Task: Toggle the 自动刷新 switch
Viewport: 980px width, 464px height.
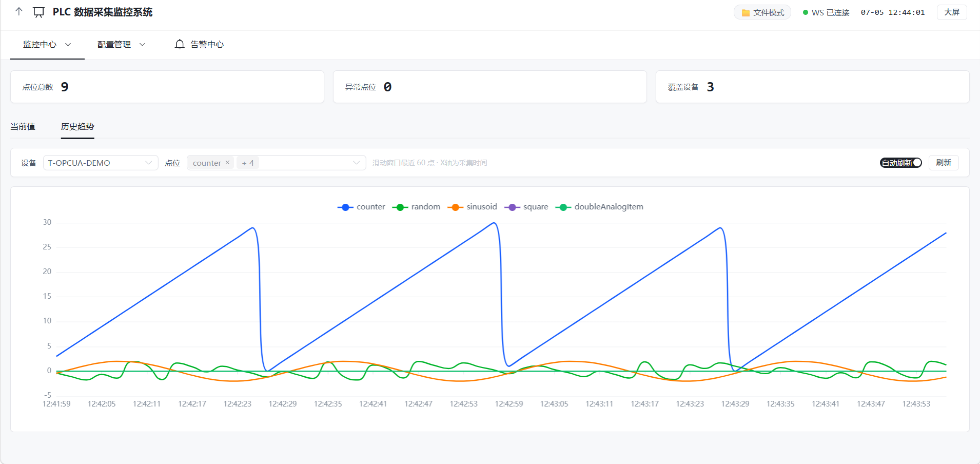Action: point(901,163)
